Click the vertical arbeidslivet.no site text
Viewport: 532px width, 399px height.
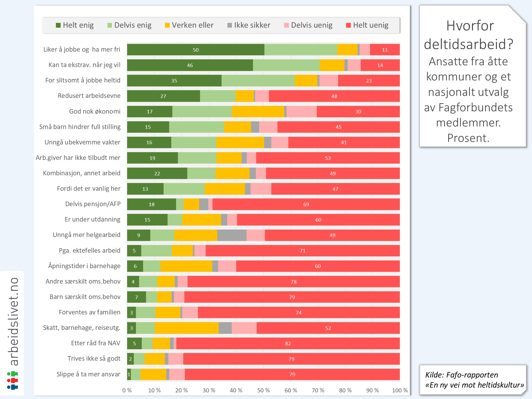[14, 321]
